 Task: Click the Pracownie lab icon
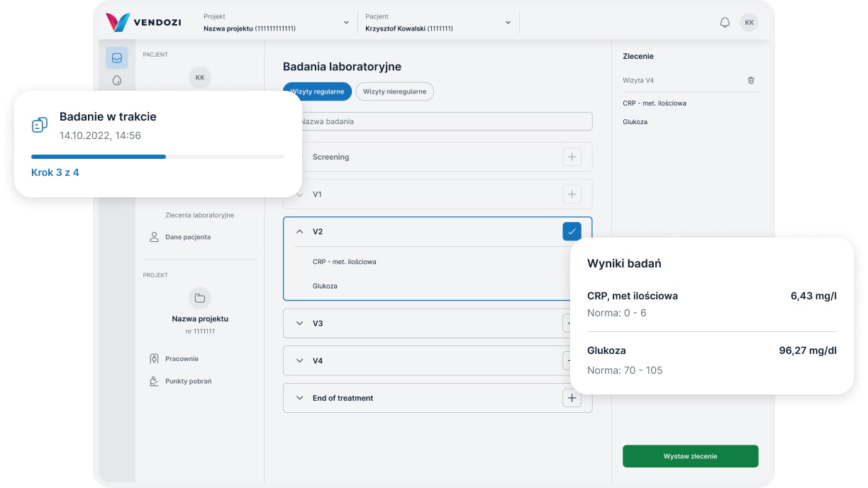click(x=154, y=359)
